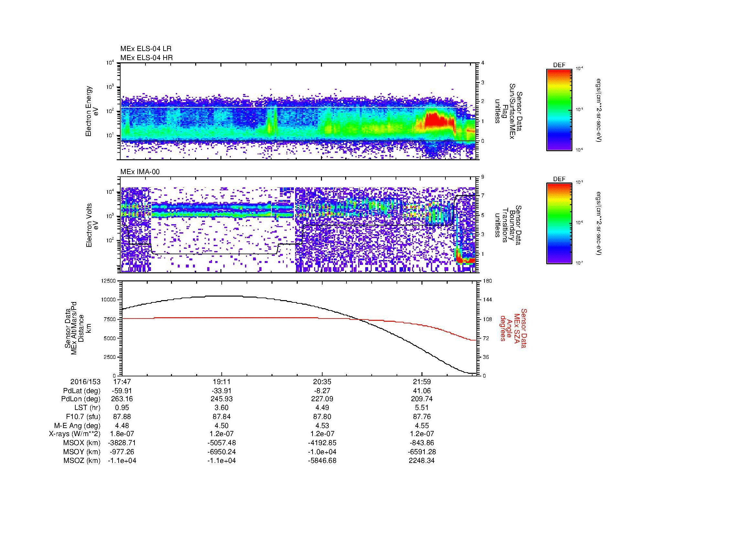The height and width of the screenshot is (534, 756).
Task: Click time tick label '19:11'
Action: 222,382
